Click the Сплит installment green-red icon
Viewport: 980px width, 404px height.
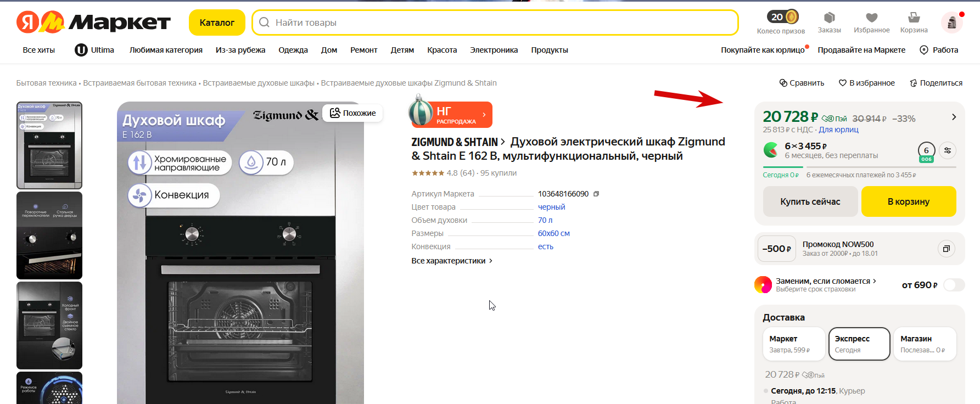(771, 150)
